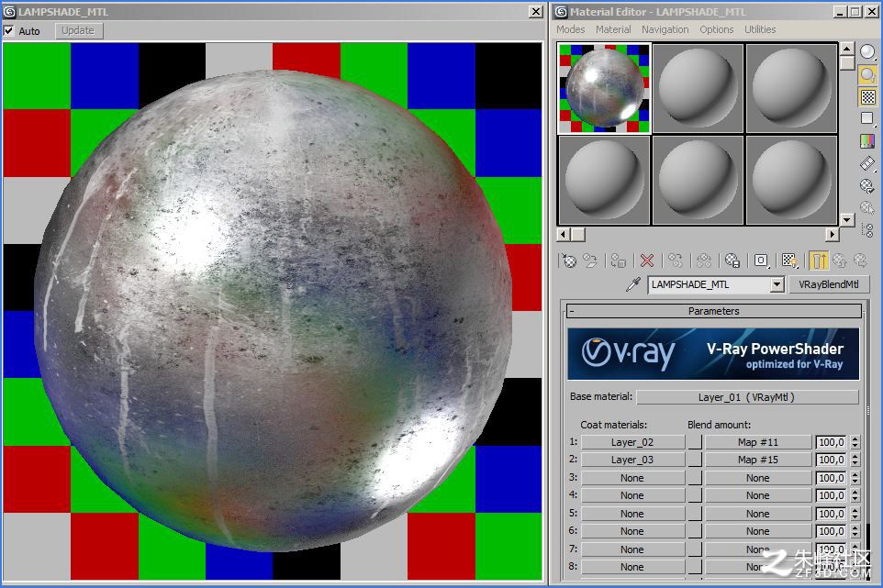This screenshot has width=883, height=588.
Task: Click Assign Material to Selection icon
Action: [x=619, y=261]
